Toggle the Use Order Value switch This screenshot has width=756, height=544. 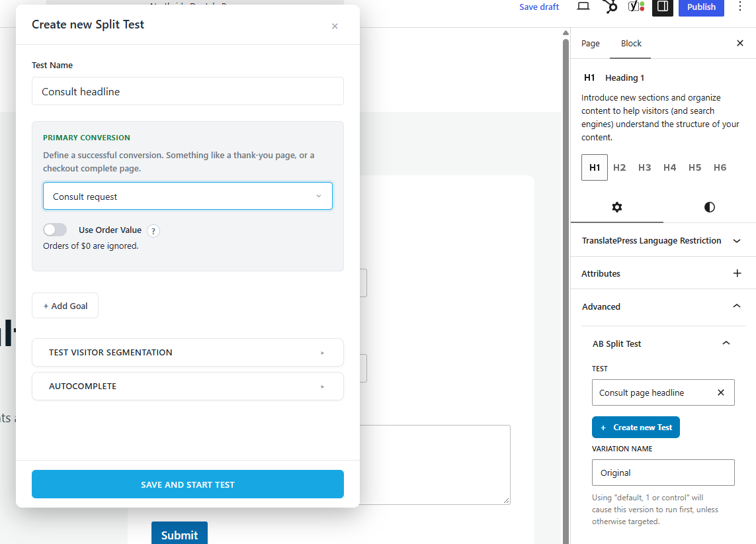(55, 230)
